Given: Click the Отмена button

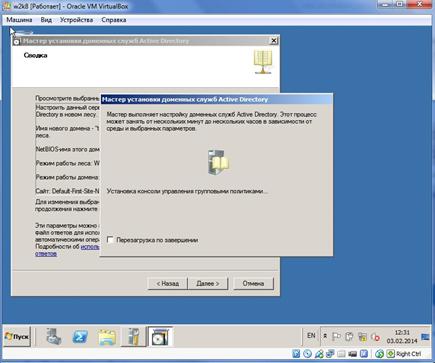Looking at the screenshot, I should coord(253,283).
